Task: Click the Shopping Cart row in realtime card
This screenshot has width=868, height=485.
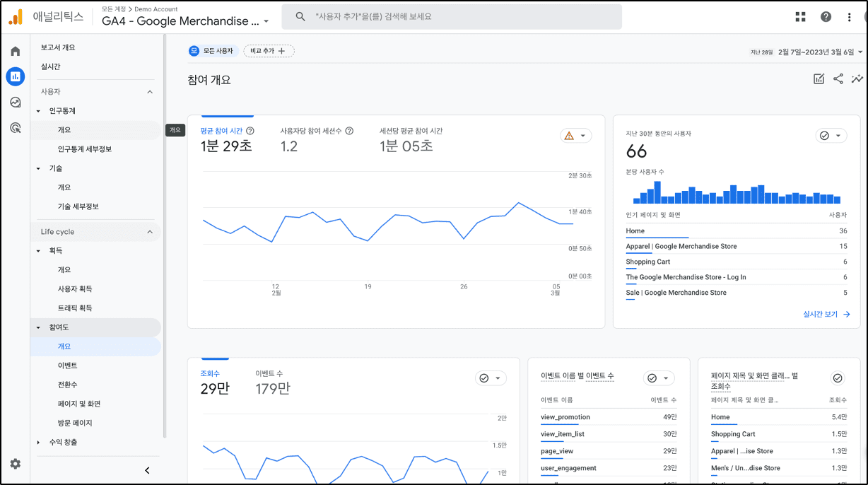Action: click(737, 262)
